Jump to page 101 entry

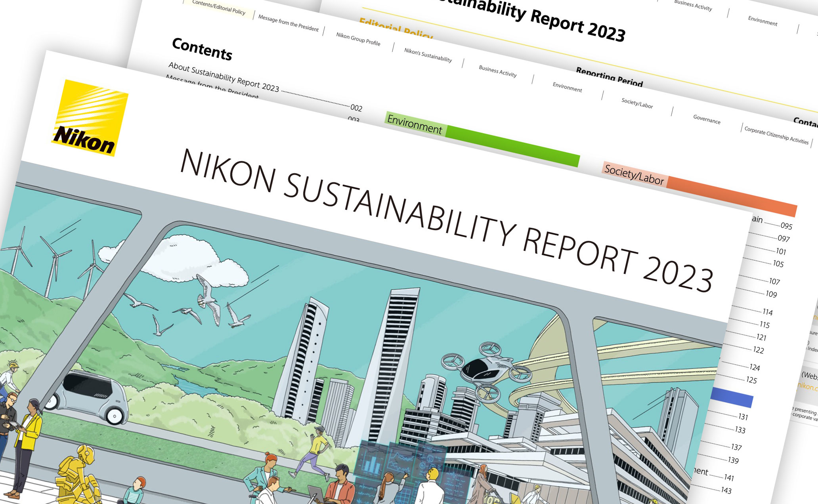[x=781, y=251]
